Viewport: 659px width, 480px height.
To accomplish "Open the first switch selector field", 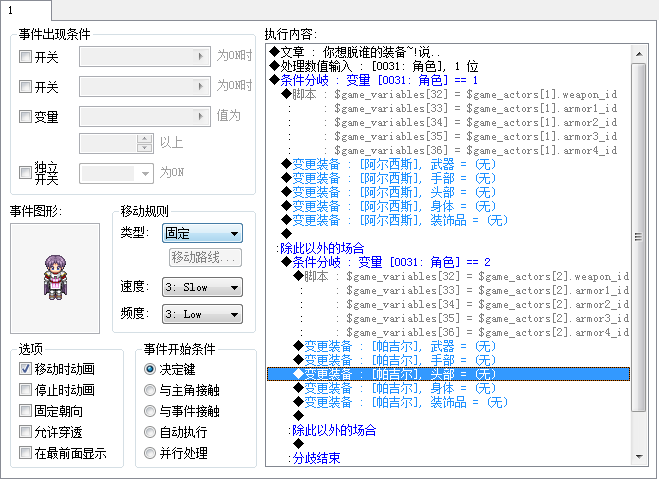I will (x=145, y=56).
